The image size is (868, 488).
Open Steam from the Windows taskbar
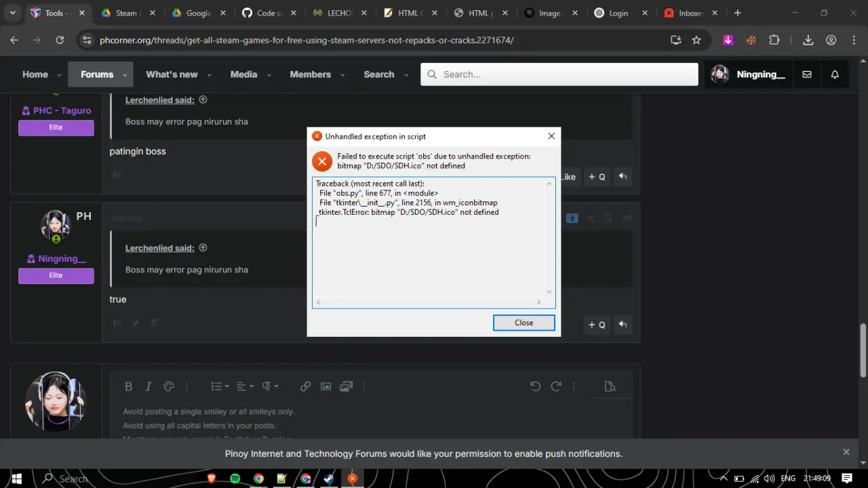pyautogui.click(x=329, y=479)
